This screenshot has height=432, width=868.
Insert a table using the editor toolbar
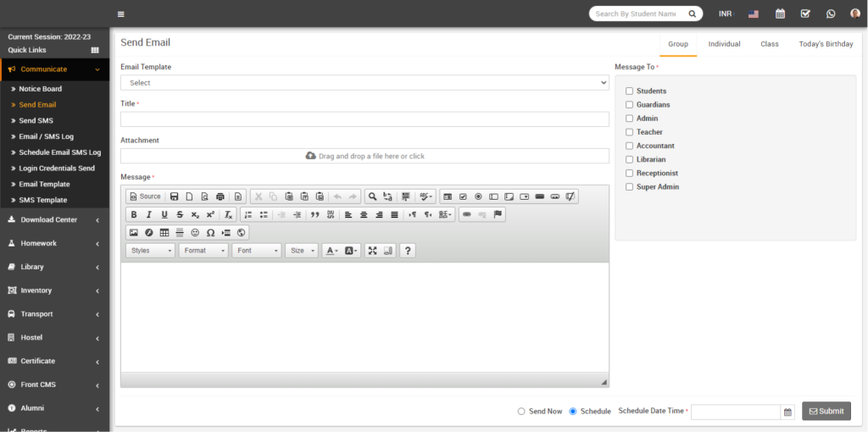click(164, 233)
